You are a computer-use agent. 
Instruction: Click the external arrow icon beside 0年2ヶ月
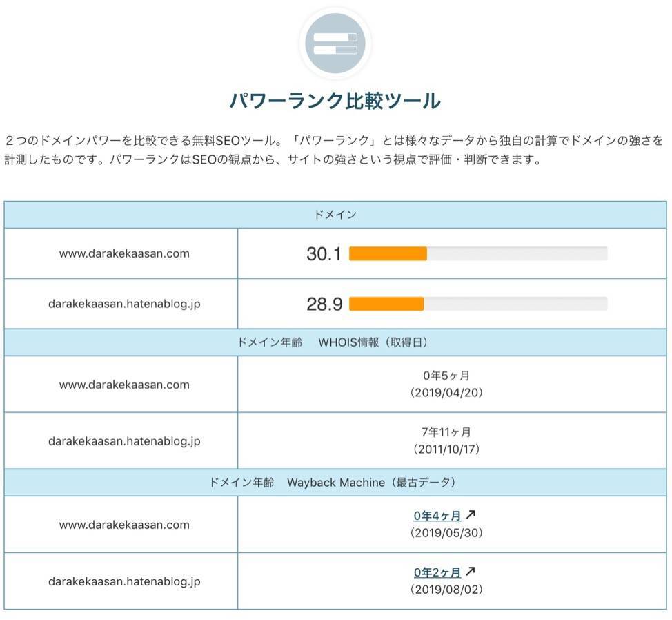point(471,571)
